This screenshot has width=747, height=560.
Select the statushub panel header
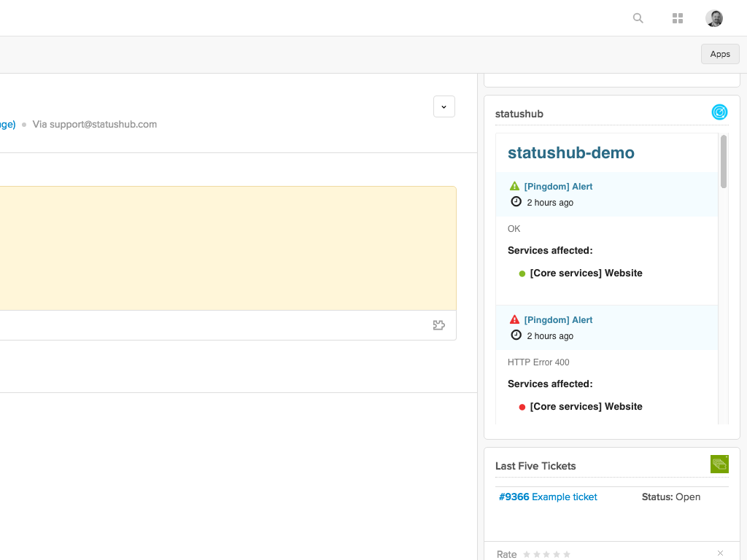pyautogui.click(x=519, y=114)
